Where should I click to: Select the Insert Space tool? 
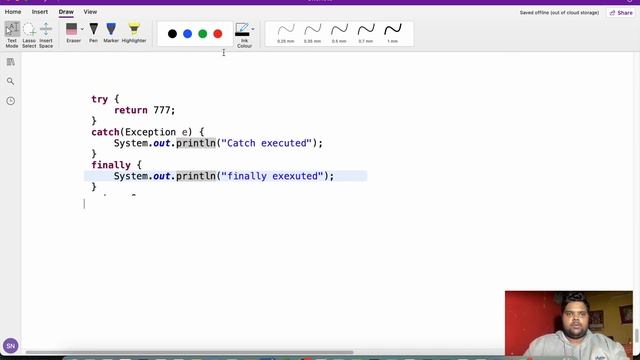pos(46,35)
